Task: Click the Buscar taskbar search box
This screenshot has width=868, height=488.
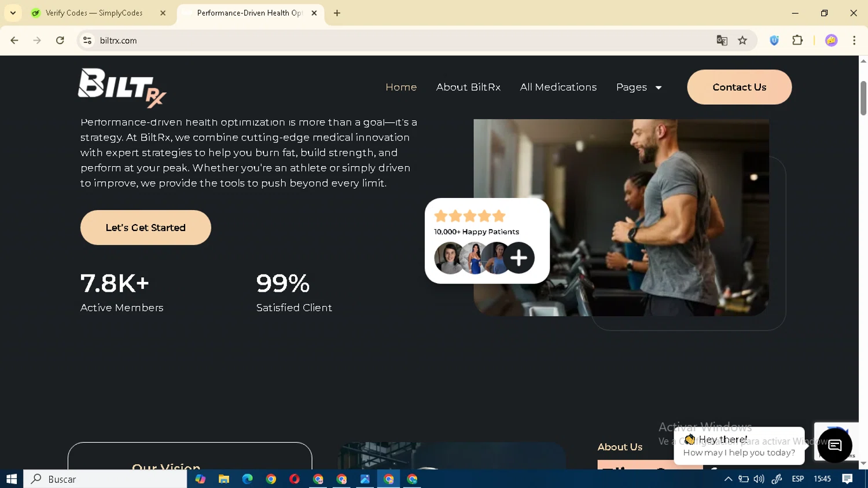Action: point(105,479)
